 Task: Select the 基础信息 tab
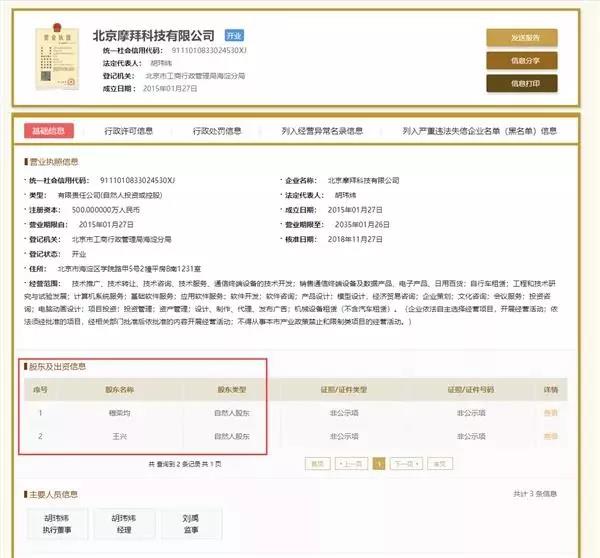point(49,131)
